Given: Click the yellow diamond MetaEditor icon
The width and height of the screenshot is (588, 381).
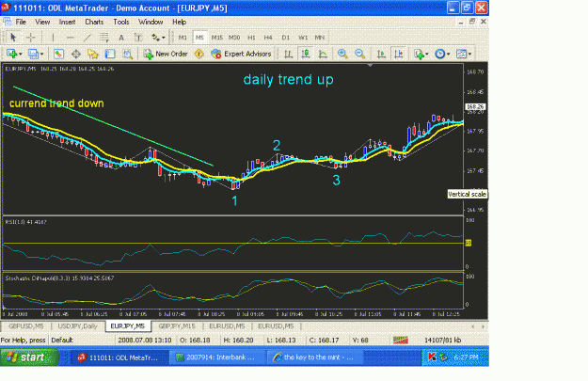Looking at the screenshot, I should click(199, 54).
